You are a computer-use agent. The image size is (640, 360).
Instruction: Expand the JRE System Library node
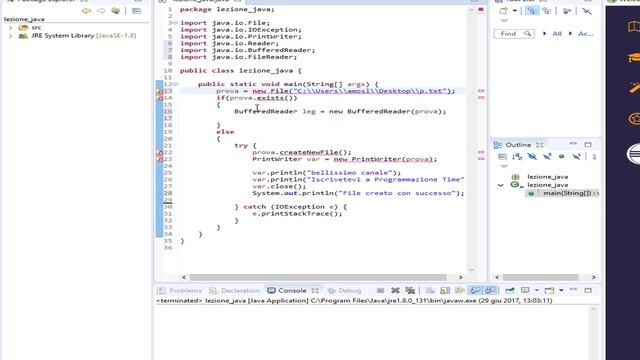[x=11, y=36]
